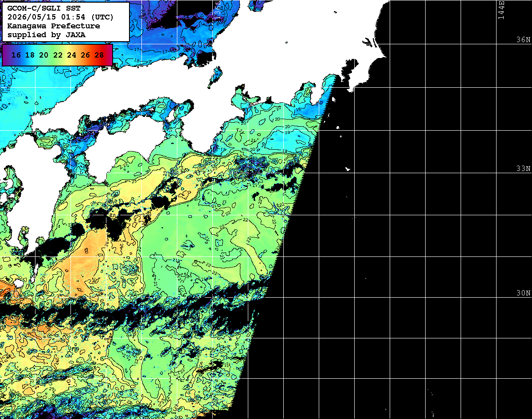Click the 144E longitude label
This screenshot has width=532, height=419.
[x=501, y=10]
